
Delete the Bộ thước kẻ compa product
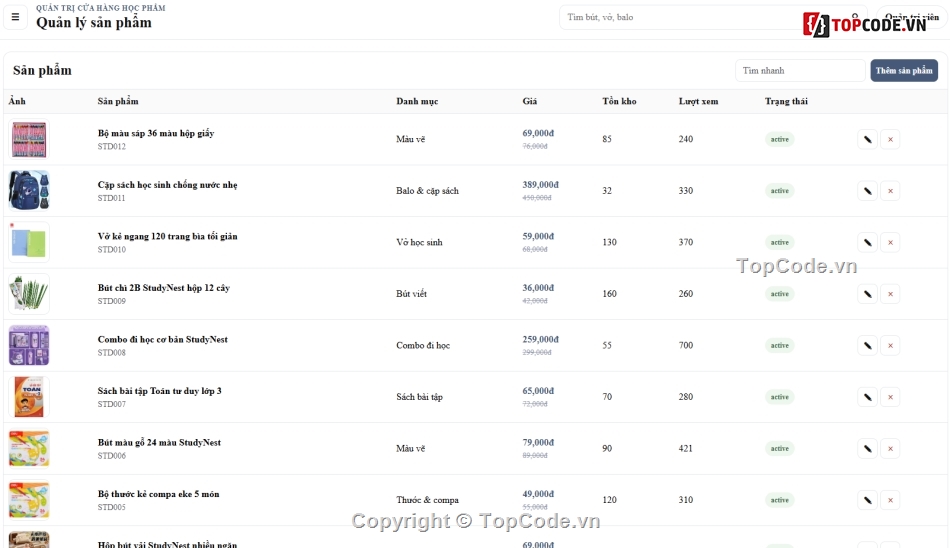click(x=890, y=500)
